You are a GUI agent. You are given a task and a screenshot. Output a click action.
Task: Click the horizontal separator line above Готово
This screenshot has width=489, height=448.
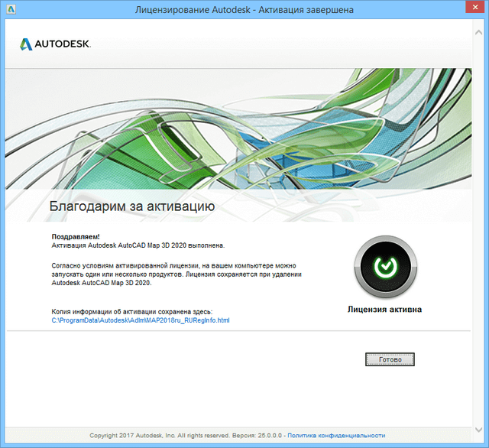[244, 332]
